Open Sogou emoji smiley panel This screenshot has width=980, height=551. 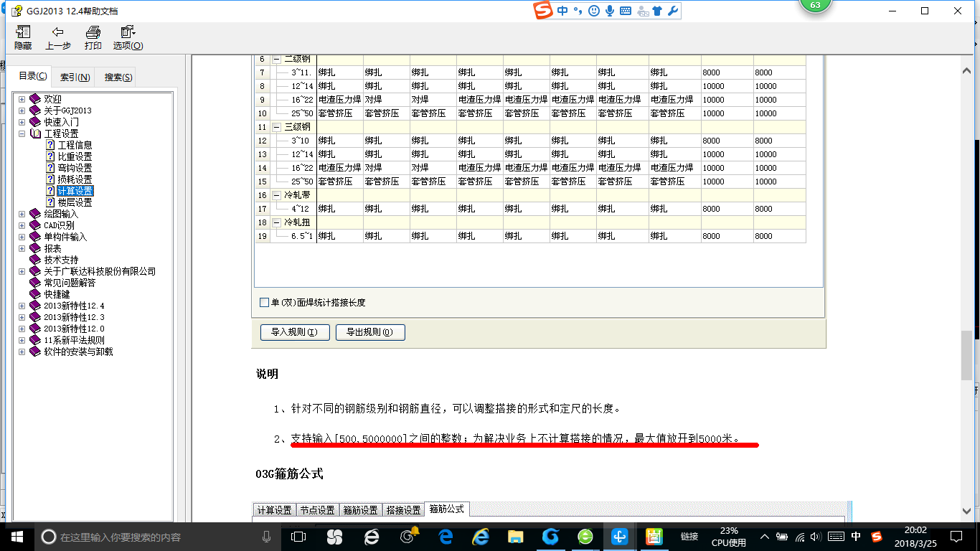coord(594,11)
